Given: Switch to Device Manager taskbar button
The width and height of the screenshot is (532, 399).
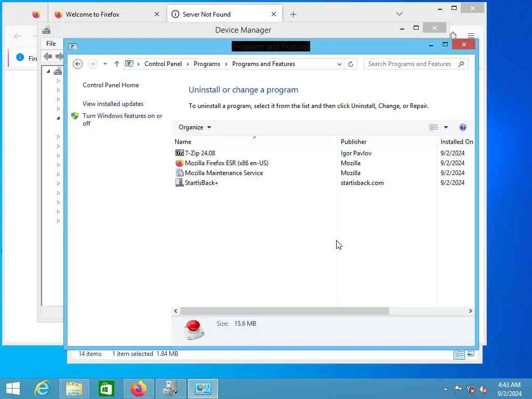Looking at the screenshot, I should (170, 389).
